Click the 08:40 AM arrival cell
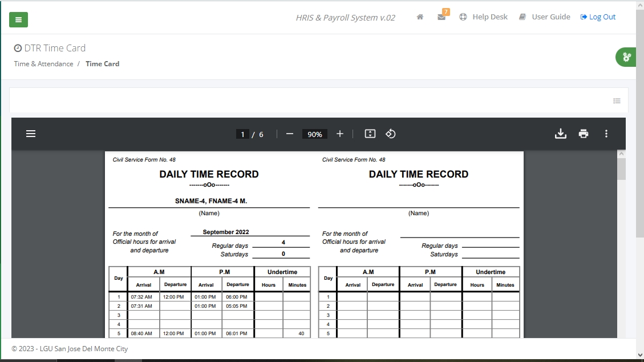The width and height of the screenshot is (644, 362). click(x=143, y=333)
